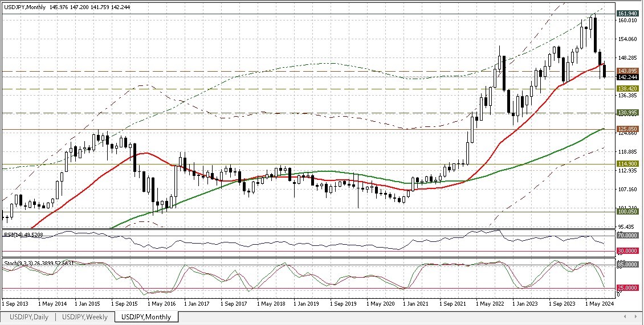Click the RSI 30.0000 level label

[628, 251]
